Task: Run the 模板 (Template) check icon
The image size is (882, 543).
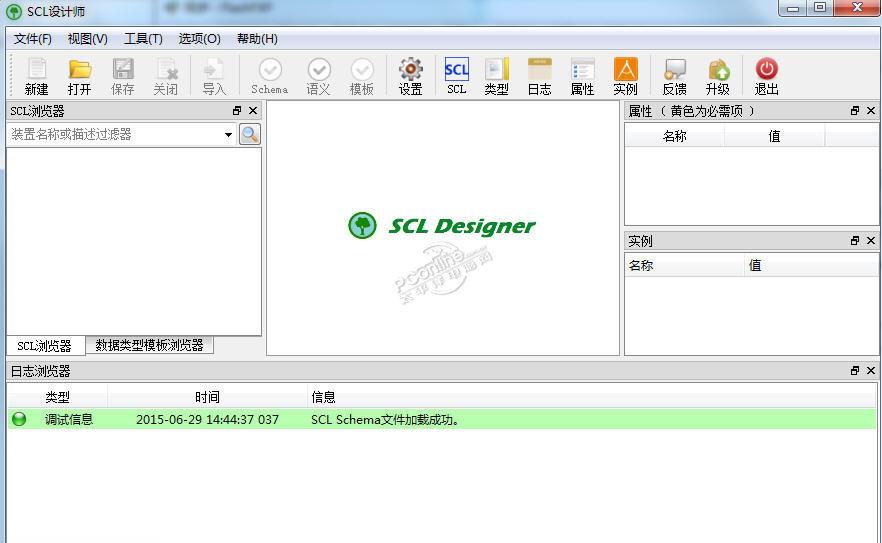Action: pos(362,77)
